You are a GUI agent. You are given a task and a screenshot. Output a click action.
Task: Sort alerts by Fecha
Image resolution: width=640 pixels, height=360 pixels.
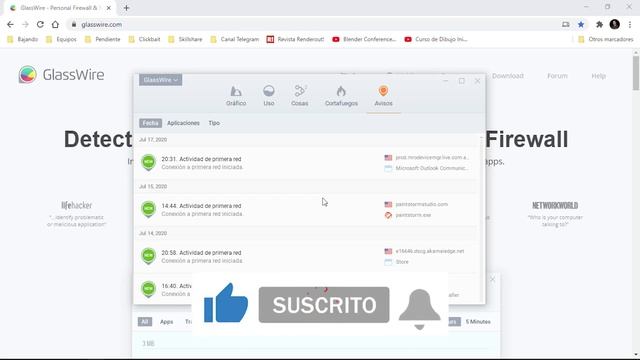[x=150, y=123]
